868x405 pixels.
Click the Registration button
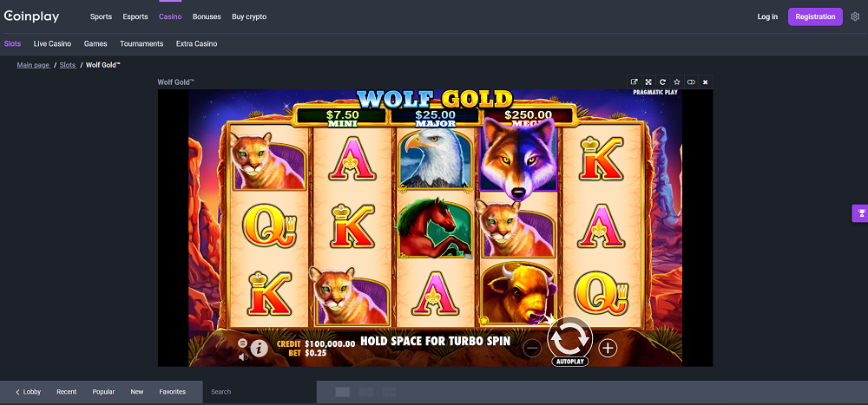815,16
